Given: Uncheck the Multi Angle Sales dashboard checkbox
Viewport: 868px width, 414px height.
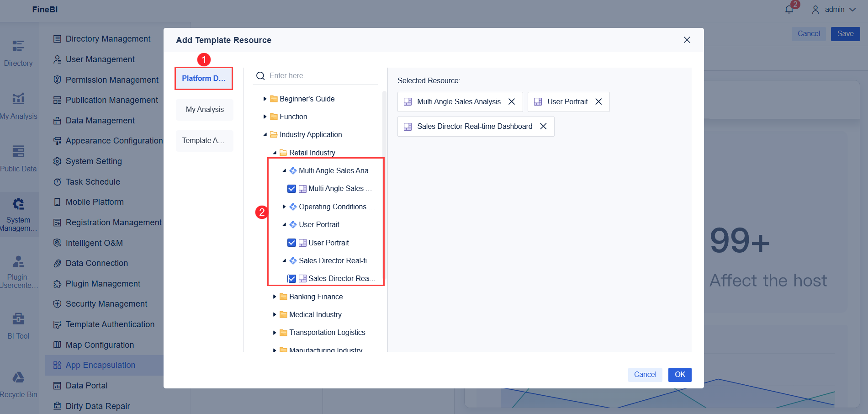Looking at the screenshot, I should click(291, 189).
